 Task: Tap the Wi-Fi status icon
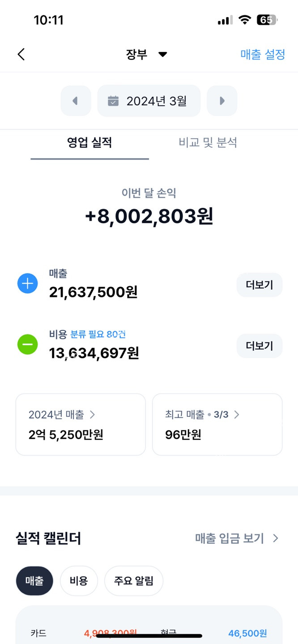pos(245,20)
